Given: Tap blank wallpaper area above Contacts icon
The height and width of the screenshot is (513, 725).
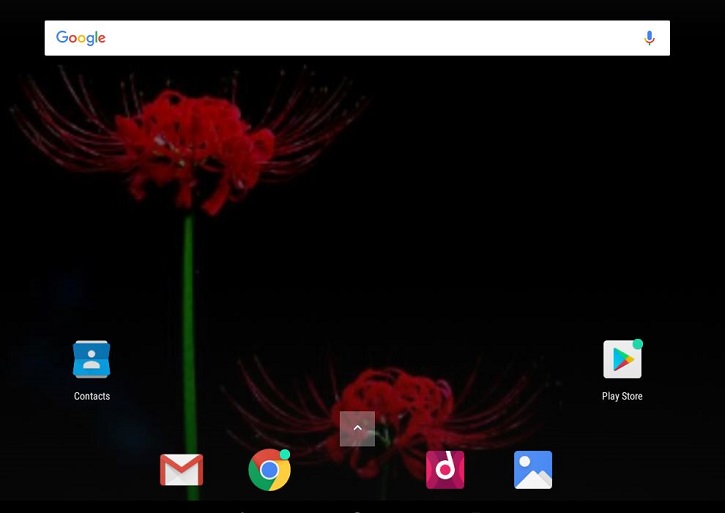Looking at the screenshot, I should pos(92,270).
